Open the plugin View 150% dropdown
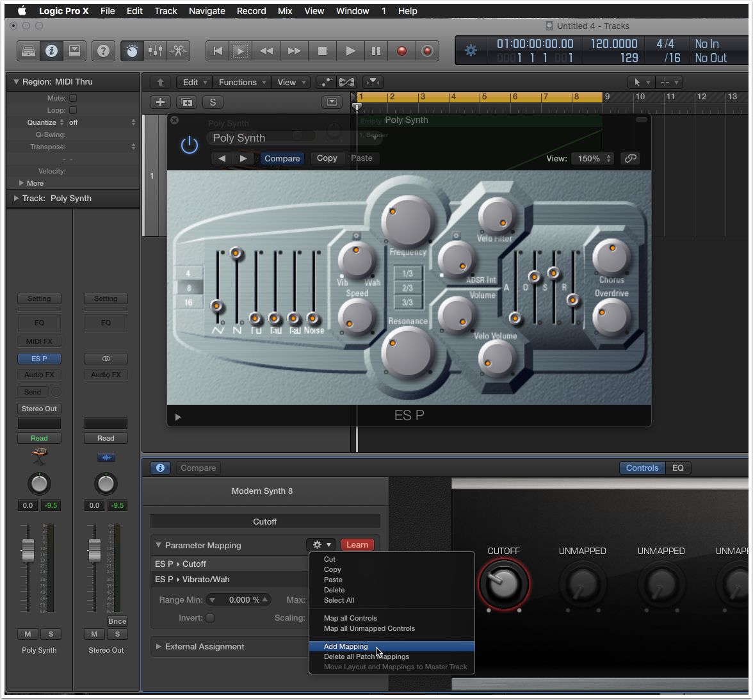 tap(593, 159)
